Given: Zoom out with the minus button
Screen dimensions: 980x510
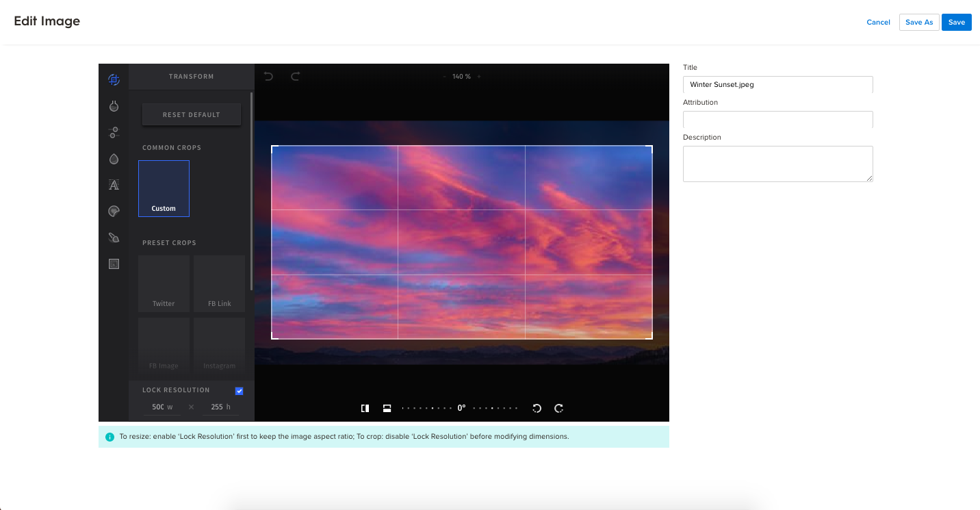Looking at the screenshot, I should point(445,77).
